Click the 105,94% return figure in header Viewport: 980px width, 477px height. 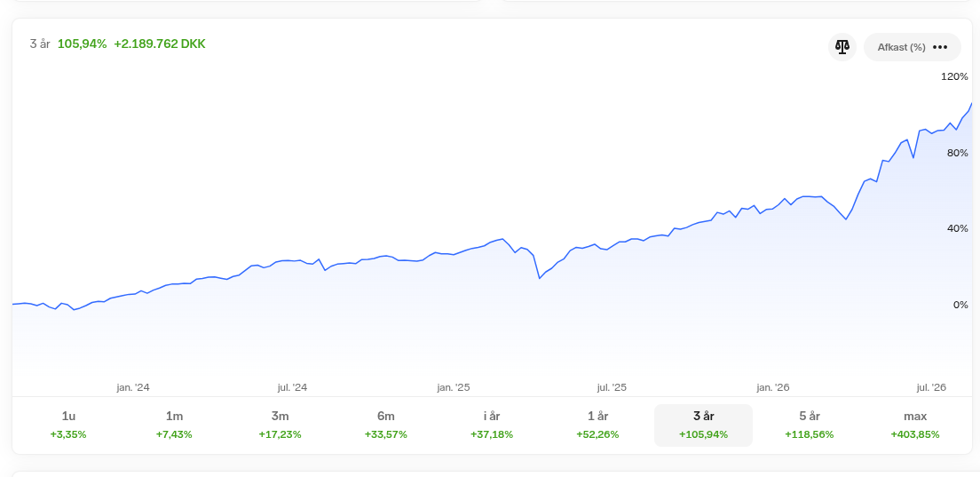pos(82,44)
